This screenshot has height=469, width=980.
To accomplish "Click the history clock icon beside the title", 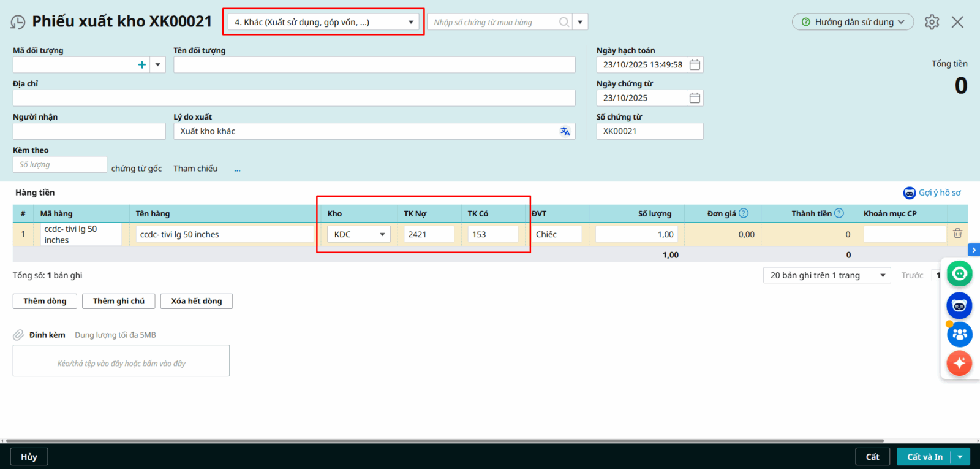I will pos(18,22).
